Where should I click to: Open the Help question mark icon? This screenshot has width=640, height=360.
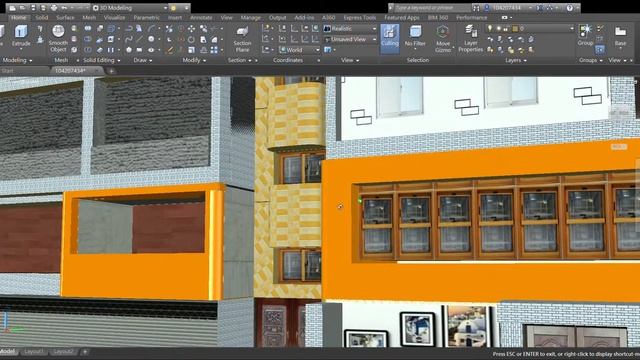570,8
